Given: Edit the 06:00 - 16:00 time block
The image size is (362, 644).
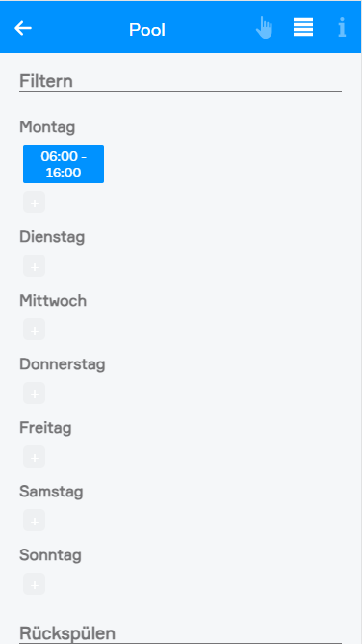Looking at the screenshot, I should 64,164.
